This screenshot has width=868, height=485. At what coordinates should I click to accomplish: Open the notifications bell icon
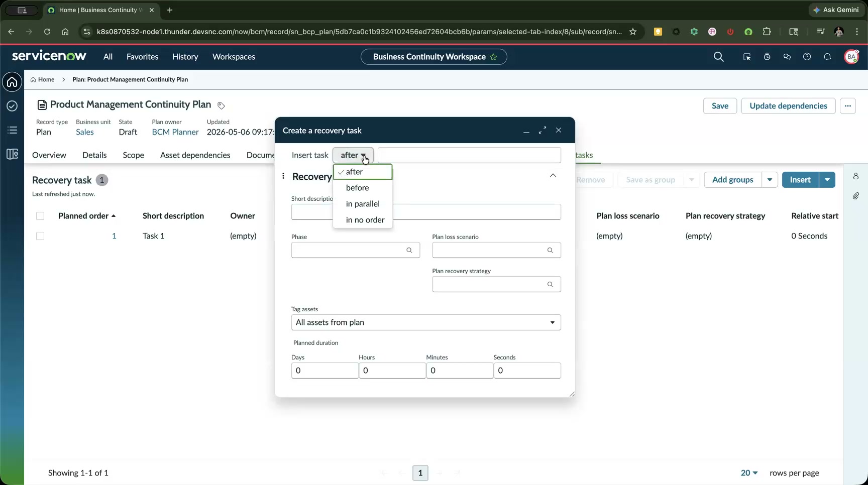tap(827, 57)
